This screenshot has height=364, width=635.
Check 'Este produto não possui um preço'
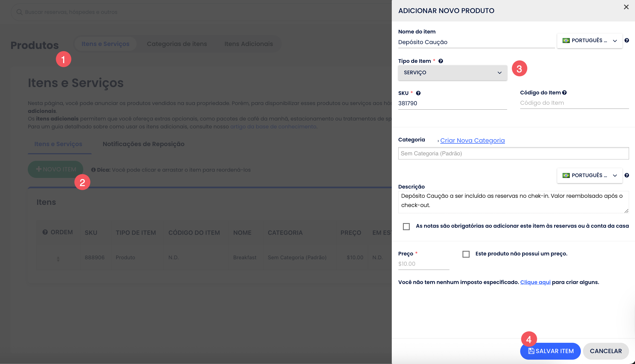[x=466, y=254]
